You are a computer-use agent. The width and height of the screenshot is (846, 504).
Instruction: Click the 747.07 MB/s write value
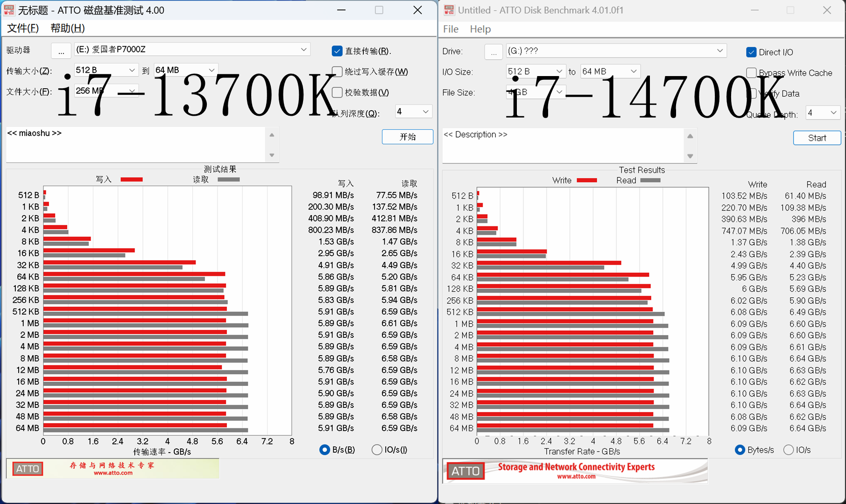[744, 231]
